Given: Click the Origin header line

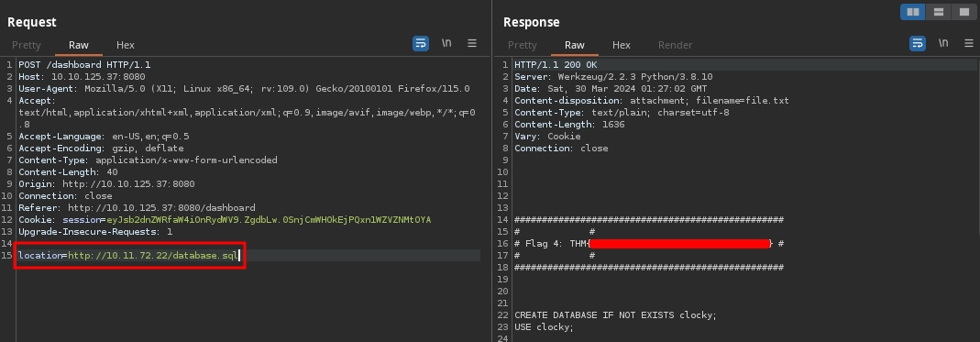Looking at the screenshot, I should pos(106,183).
